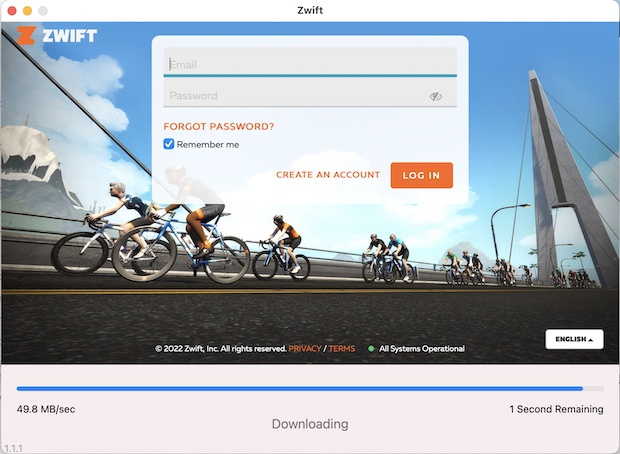Click the orange Zwift Z logo
The image size is (620, 454).
[x=26, y=36]
